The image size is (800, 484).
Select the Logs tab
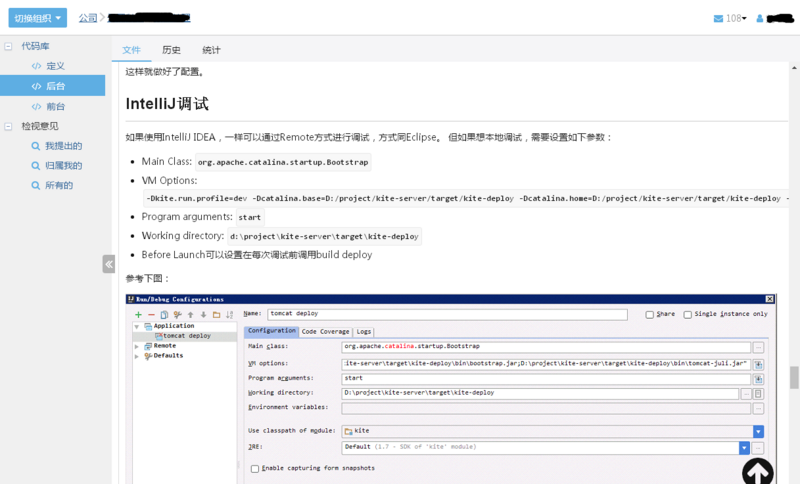point(364,332)
